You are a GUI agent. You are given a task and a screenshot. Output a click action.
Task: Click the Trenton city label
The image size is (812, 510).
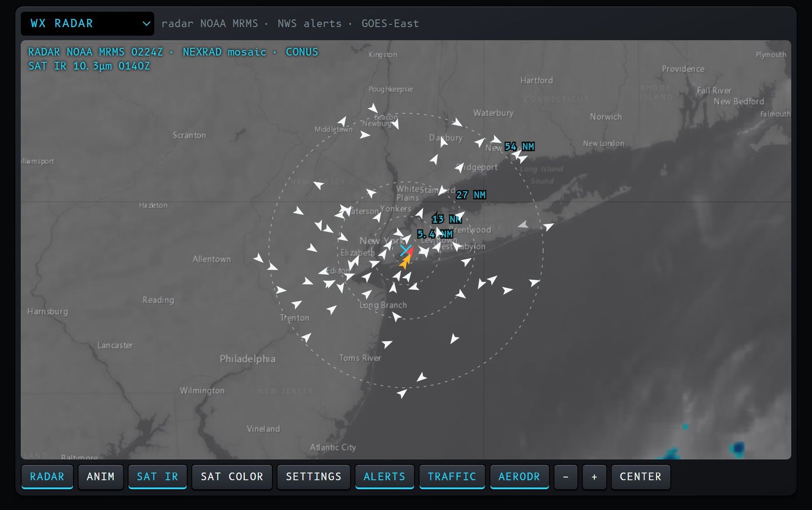[294, 317]
